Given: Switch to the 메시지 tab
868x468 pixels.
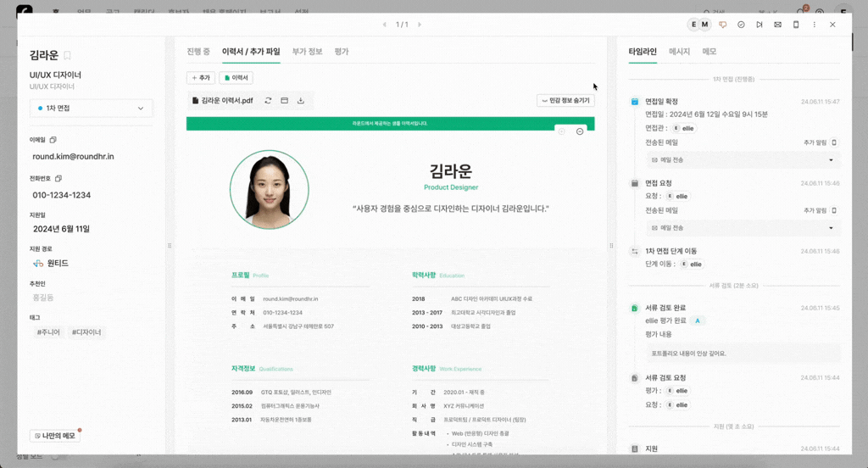Looking at the screenshot, I should point(679,52).
